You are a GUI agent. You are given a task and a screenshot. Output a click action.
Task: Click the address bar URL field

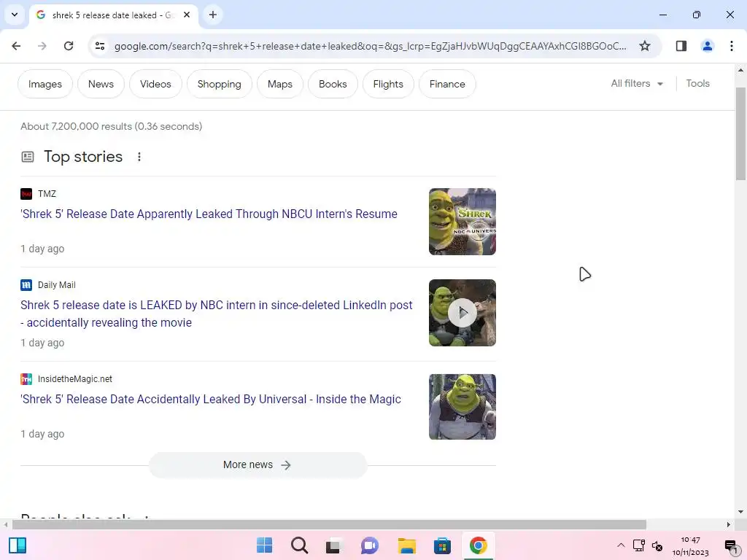tap(371, 46)
